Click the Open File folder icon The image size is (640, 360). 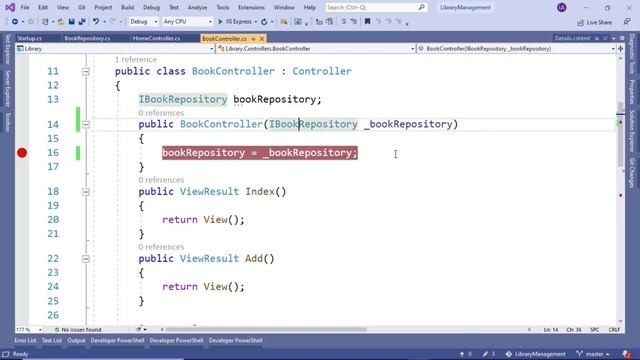(x=61, y=22)
